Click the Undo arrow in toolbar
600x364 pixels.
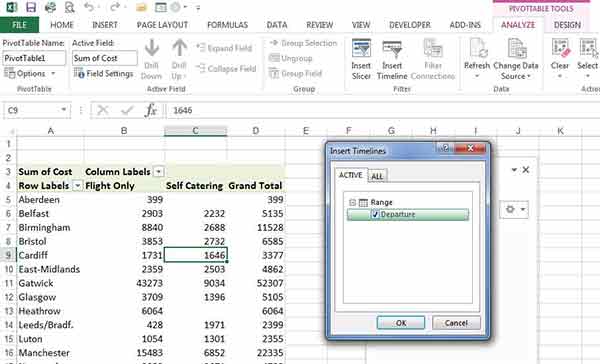click(x=89, y=7)
